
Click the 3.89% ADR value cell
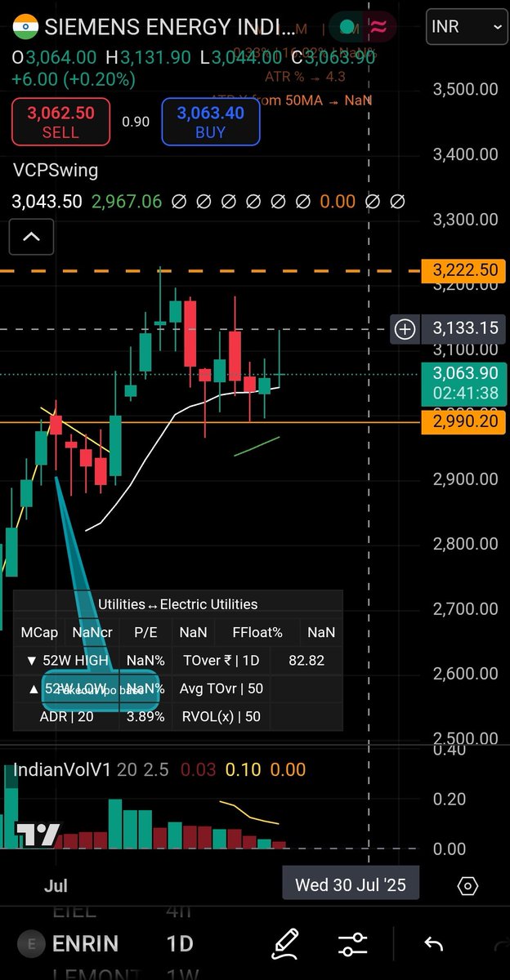(145, 716)
